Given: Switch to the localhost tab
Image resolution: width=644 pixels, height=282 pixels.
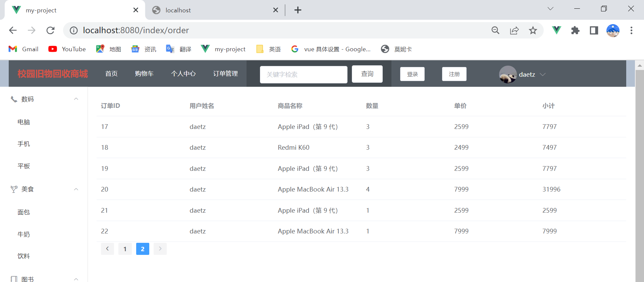Looking at the screenshot, I should [x=215, y=10].
